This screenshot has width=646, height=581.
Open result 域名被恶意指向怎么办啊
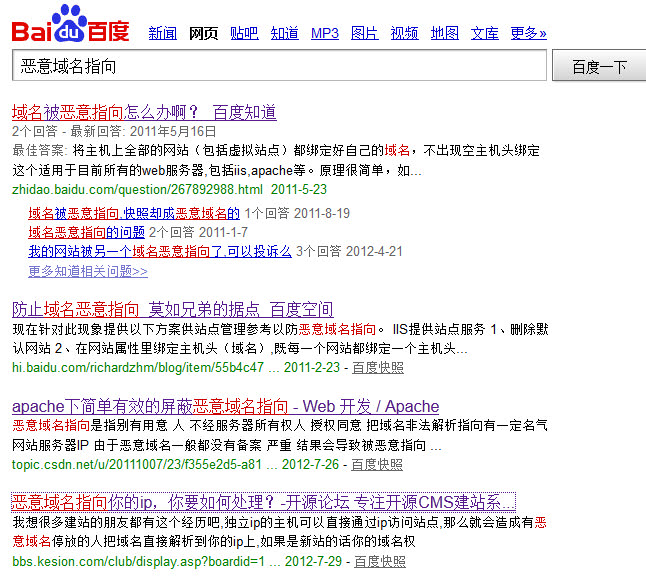click(144, 112)
